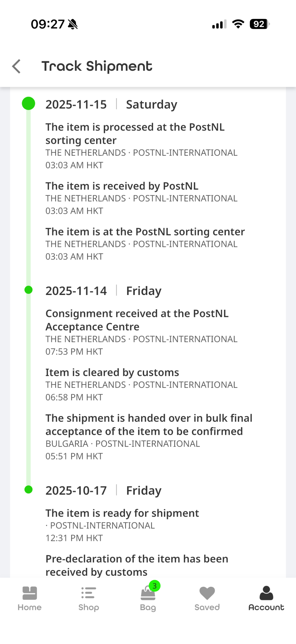Tap the green bag count badge
296x644 pixels.
[154, 586]
